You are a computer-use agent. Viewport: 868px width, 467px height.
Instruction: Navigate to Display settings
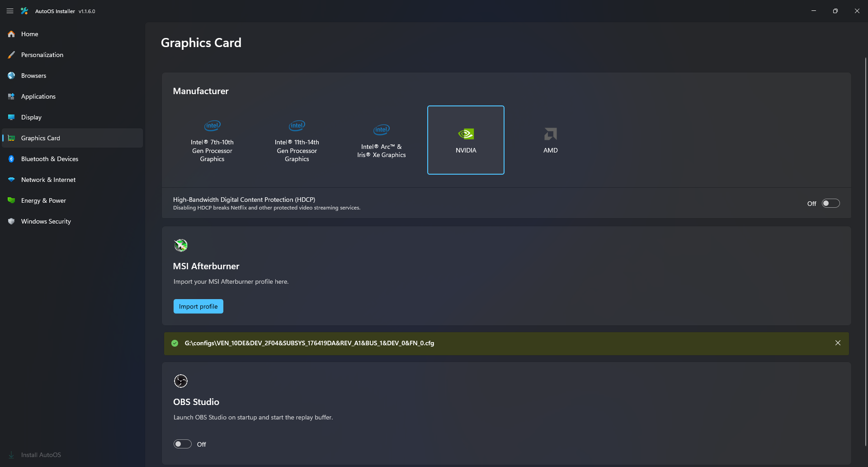72,117
